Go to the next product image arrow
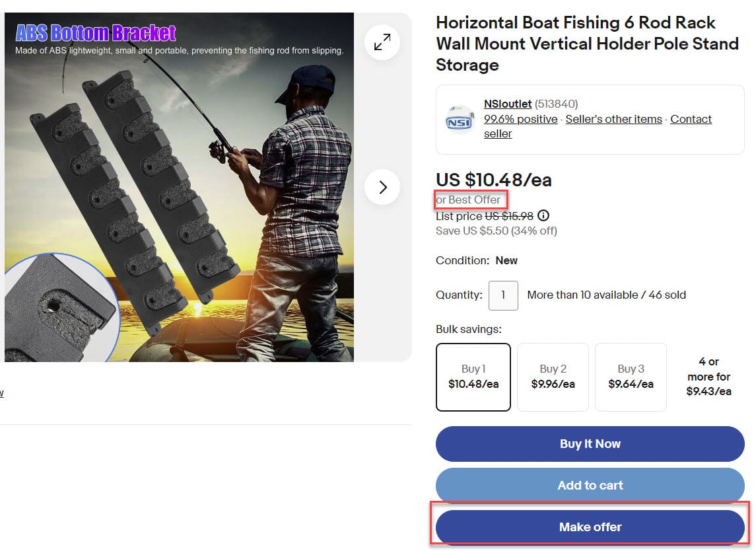 click(382, 187)
